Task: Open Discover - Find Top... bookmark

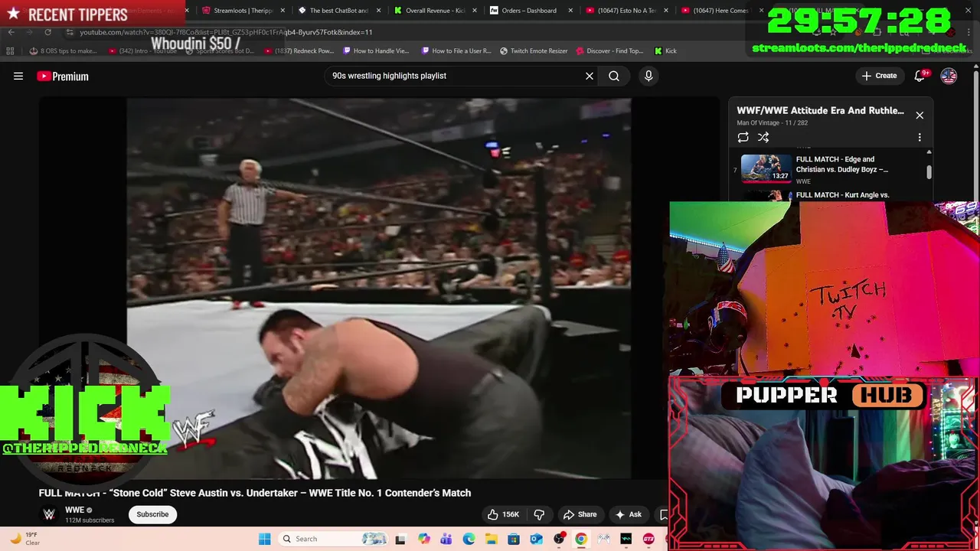Action: (609, 51)
